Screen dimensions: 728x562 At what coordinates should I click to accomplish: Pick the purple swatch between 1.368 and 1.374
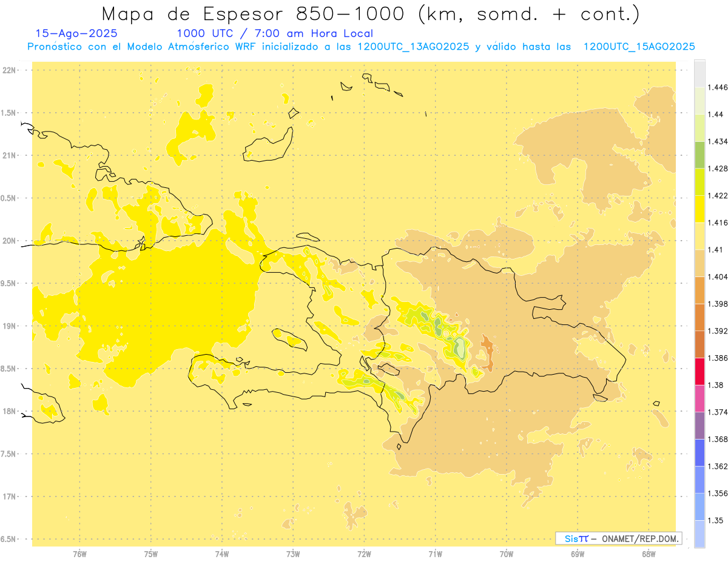coord(699,426)
